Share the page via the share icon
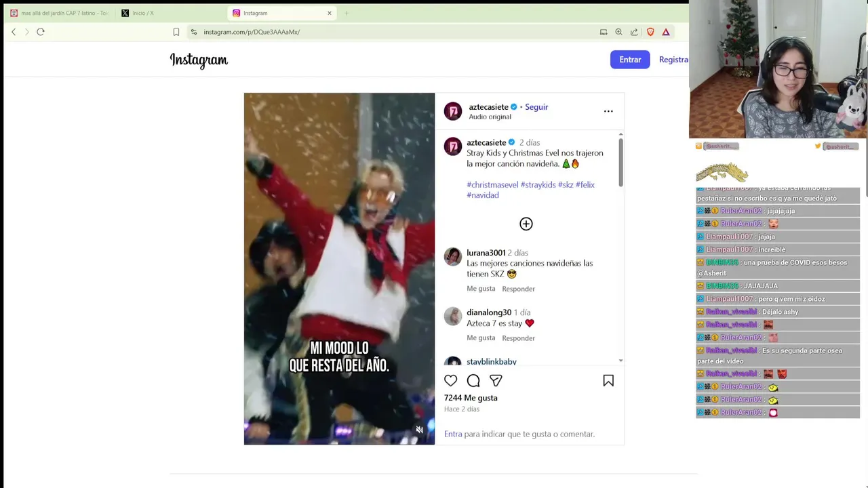This screenshot has height=488, width=868. coord(634,32)
